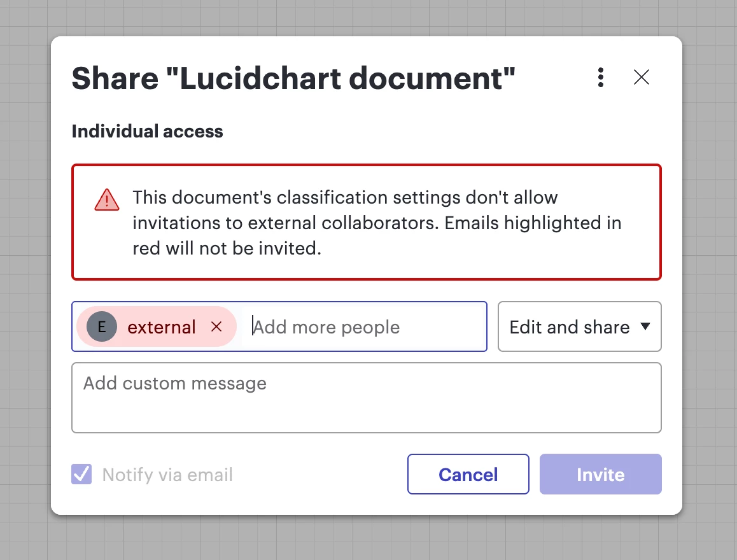
Task: Open the Edit and share permission dropdown
Action: coord(580,326)
